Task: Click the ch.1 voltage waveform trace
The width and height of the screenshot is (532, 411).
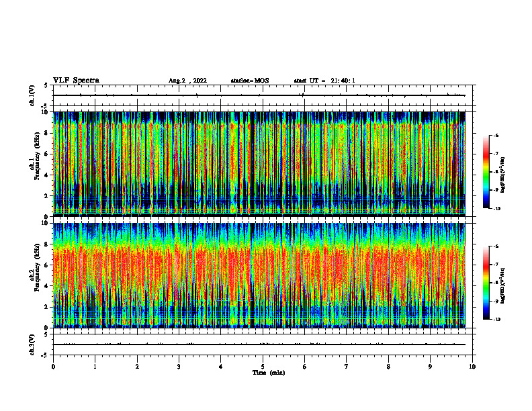Action: pyautogui.click(x=259, y=95)
